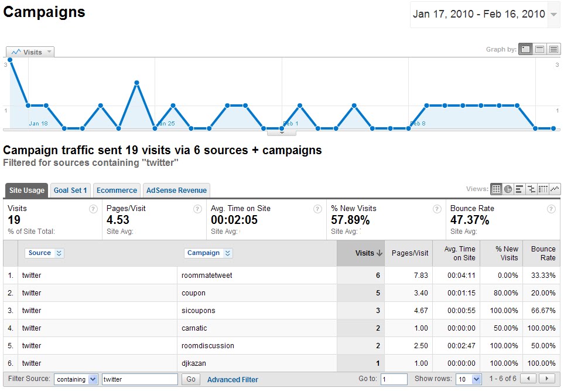Open help for Bounce Rate metric
The image size is (588, 391).
[551, 209]
